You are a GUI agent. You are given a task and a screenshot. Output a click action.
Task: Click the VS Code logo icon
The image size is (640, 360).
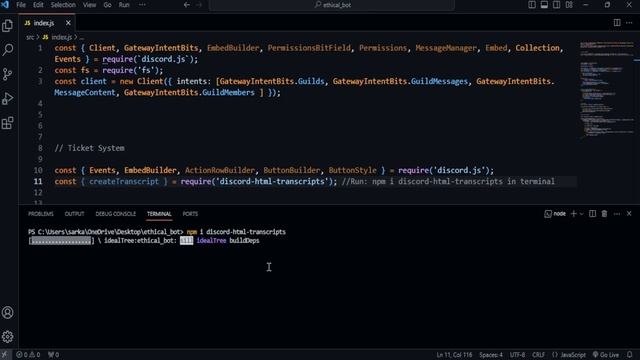5,5
